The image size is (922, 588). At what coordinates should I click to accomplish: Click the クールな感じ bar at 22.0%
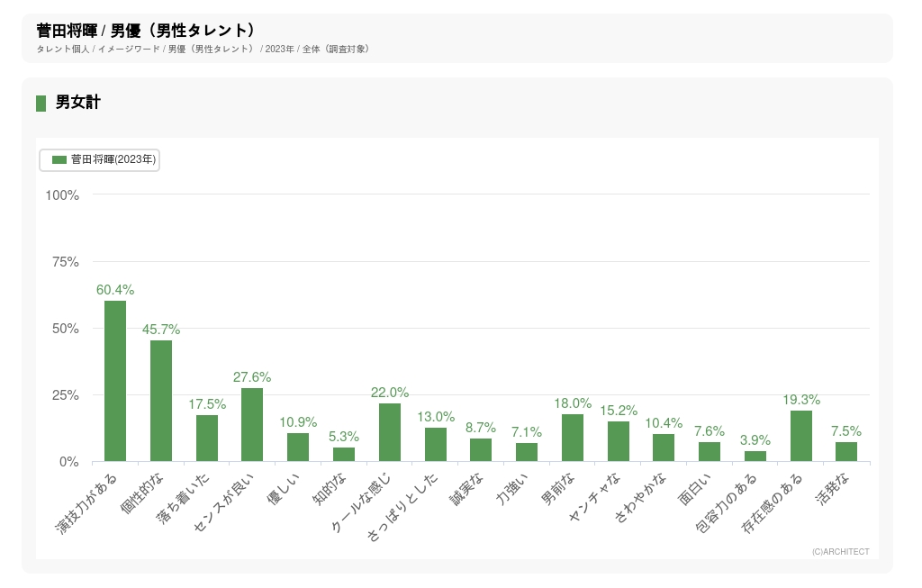(x=390, y=432)
